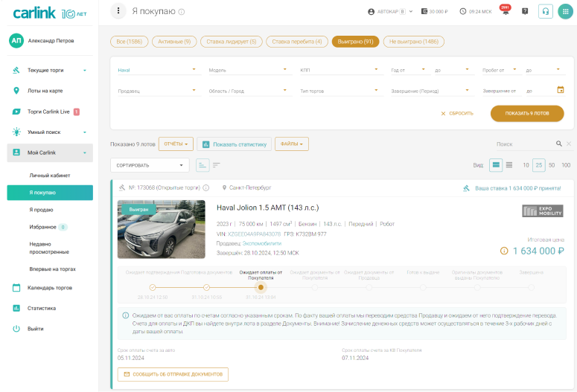Viewport: 577px width, 392px height.
Task: Open the notifications bell
Action: point(506,11)
